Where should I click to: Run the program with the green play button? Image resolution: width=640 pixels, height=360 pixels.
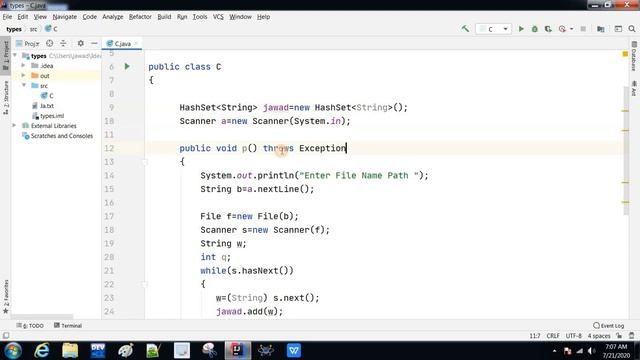click(521, 29)
